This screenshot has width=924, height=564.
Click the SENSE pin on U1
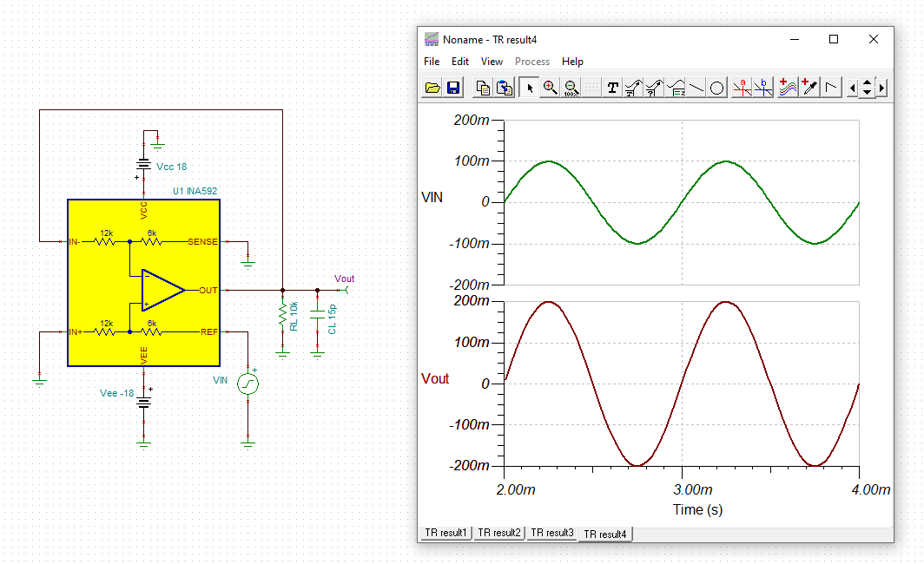click(x=202, y=242)
